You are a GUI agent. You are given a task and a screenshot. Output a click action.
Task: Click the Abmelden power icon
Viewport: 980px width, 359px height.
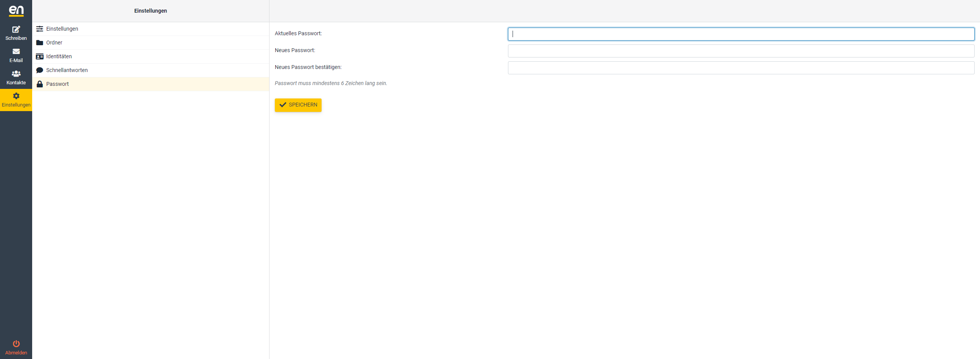click(x=16, y=344)
